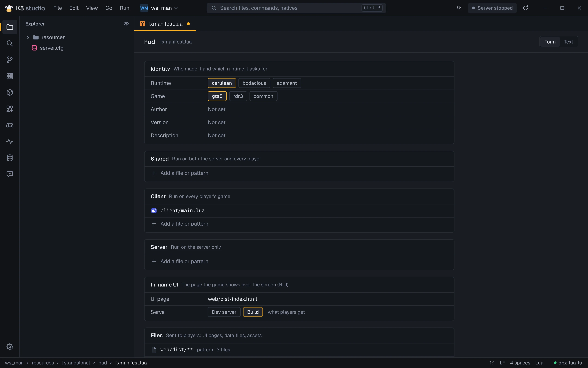Open the Extensions shapes icon in sidebar

click(10, 109)
